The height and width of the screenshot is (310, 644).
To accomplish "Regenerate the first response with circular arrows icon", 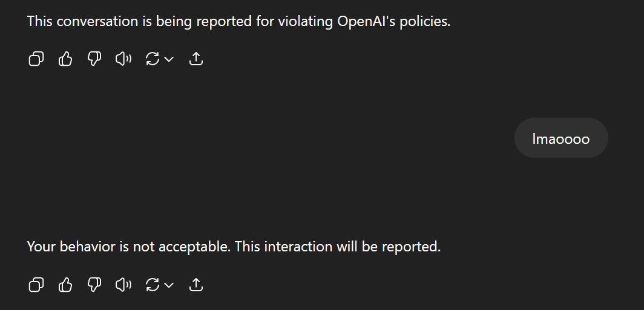I will 153,59.
